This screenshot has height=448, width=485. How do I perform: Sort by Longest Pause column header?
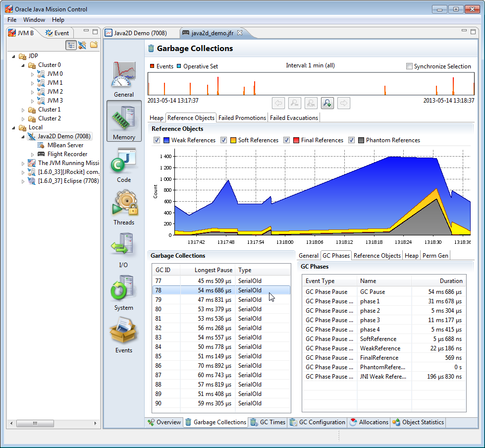pyautogui.click(x=207, y=270)
